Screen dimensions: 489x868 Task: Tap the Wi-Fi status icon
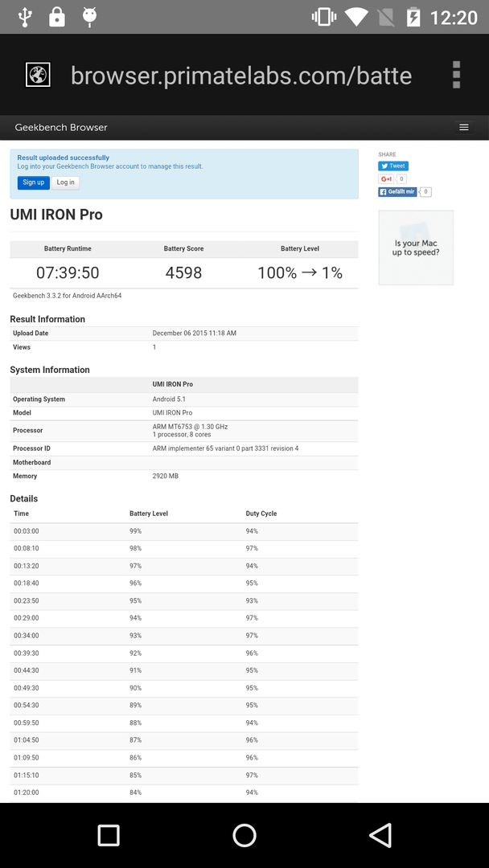[356, 17]
